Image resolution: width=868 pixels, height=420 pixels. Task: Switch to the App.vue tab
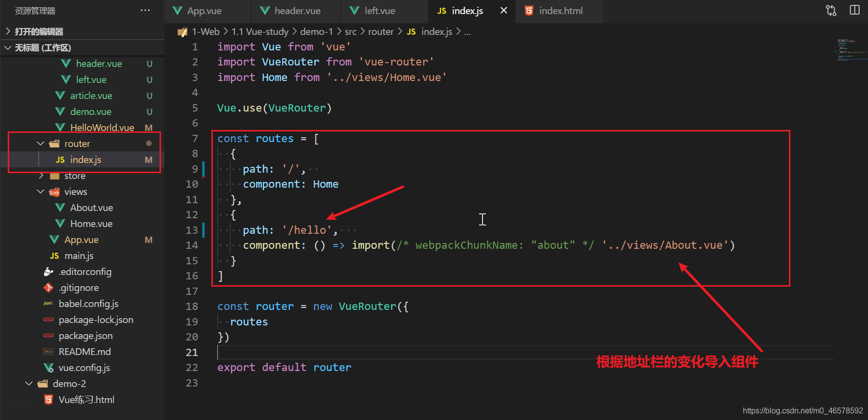208,11
